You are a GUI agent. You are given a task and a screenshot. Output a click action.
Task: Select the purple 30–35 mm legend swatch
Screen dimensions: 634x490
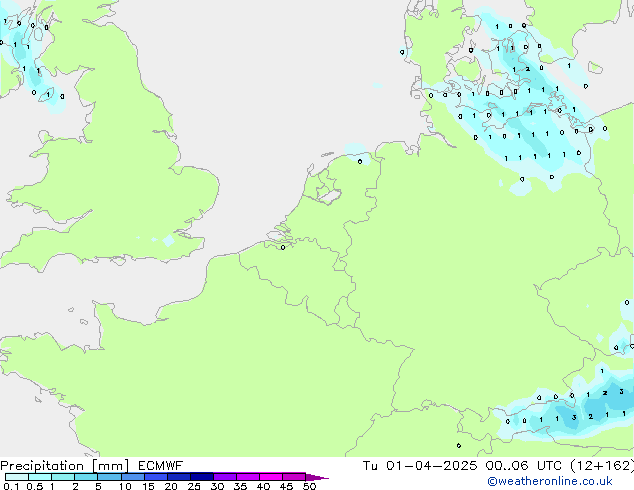tap(224, 477)
